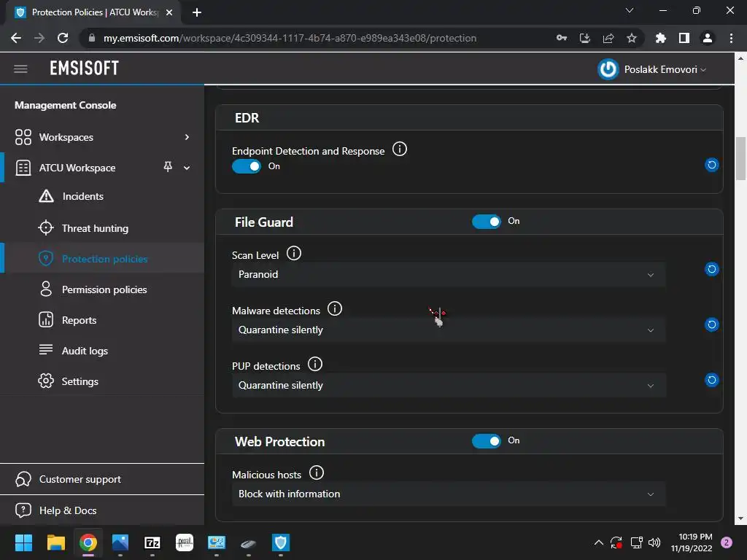Open the Poslakk Emovori account menu
747x560 pixels.
click(x=665, y=69)
